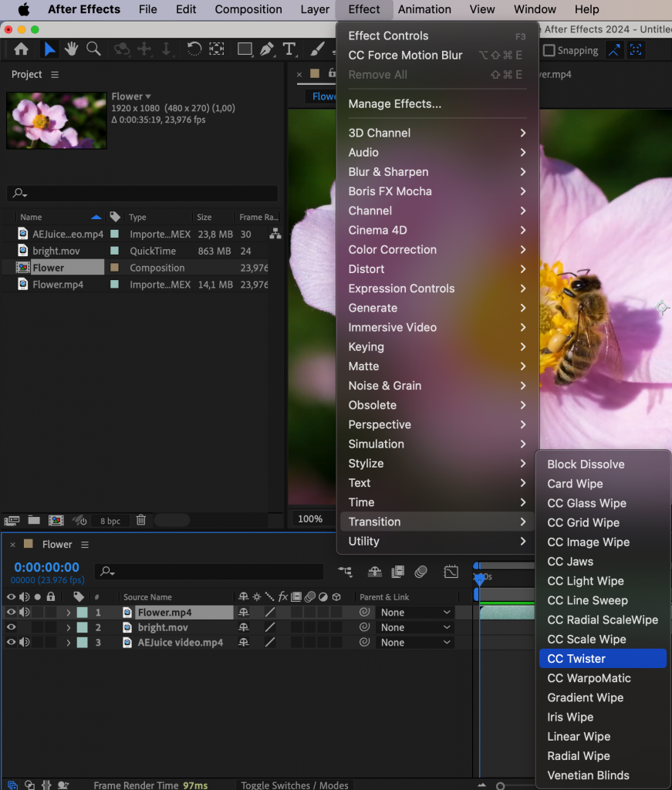
Task: Toggle visibility of the bright.mov layer
Action: (x=10, y=627)
